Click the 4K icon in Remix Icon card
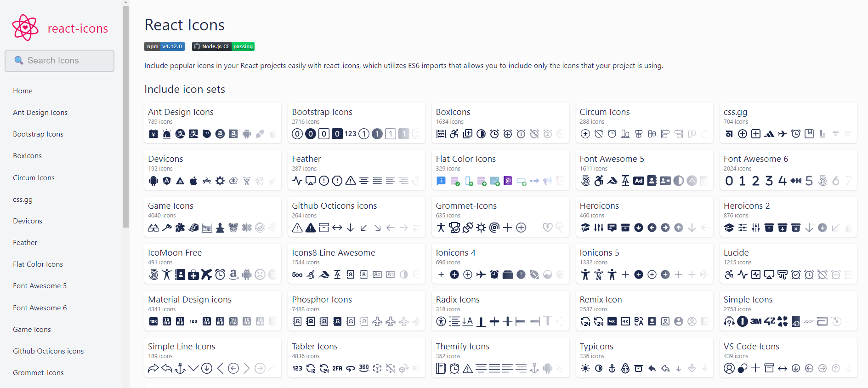 click(612, 321)
